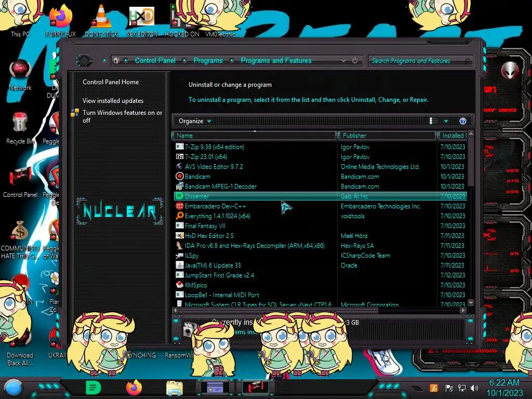
Task: Click the volume speaker tray icon
Action: coord(474,388)
